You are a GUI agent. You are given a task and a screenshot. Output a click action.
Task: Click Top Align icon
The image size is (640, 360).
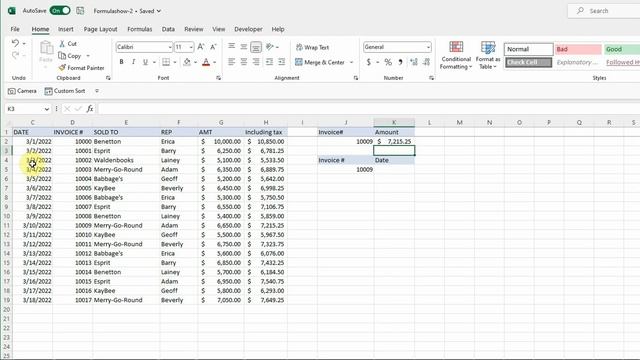coord(231,47)
